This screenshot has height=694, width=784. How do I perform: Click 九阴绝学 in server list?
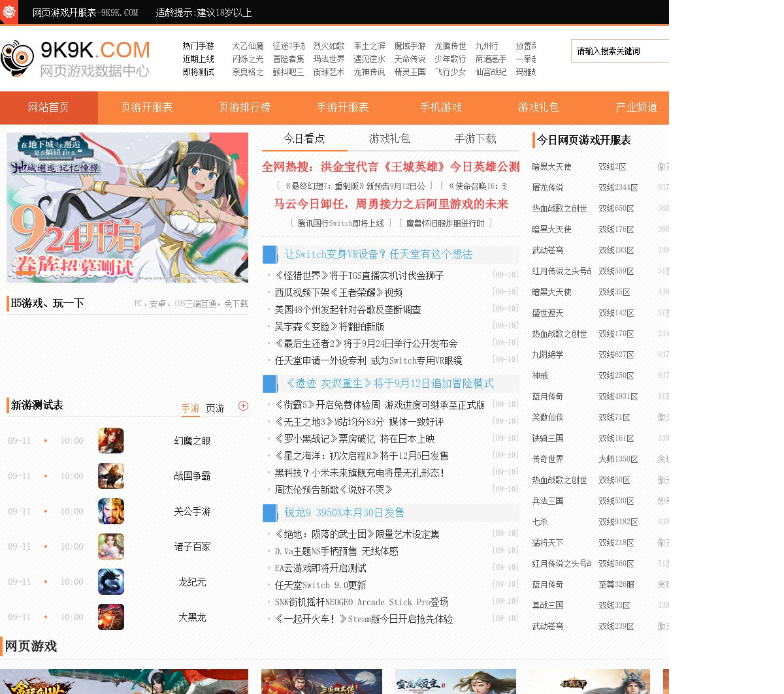point(547,355)
